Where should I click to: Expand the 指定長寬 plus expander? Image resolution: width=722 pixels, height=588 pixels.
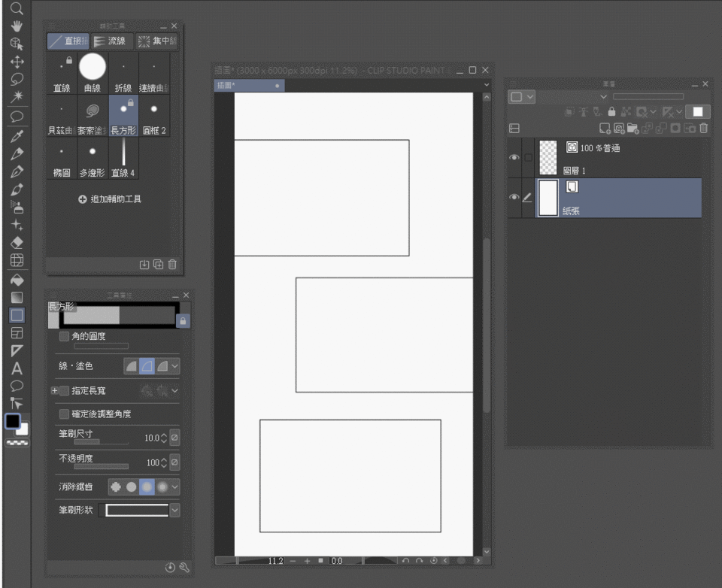tap(54, 391)
